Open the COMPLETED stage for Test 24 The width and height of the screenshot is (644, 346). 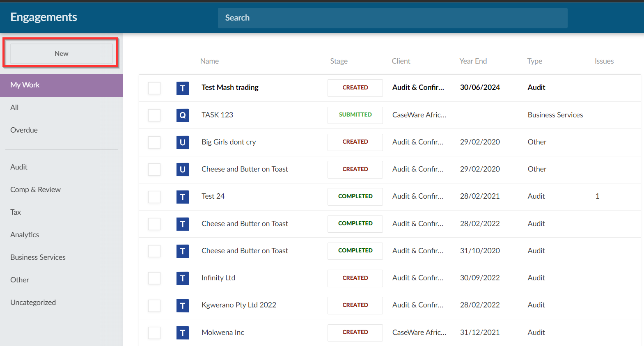tap(355, 197)
